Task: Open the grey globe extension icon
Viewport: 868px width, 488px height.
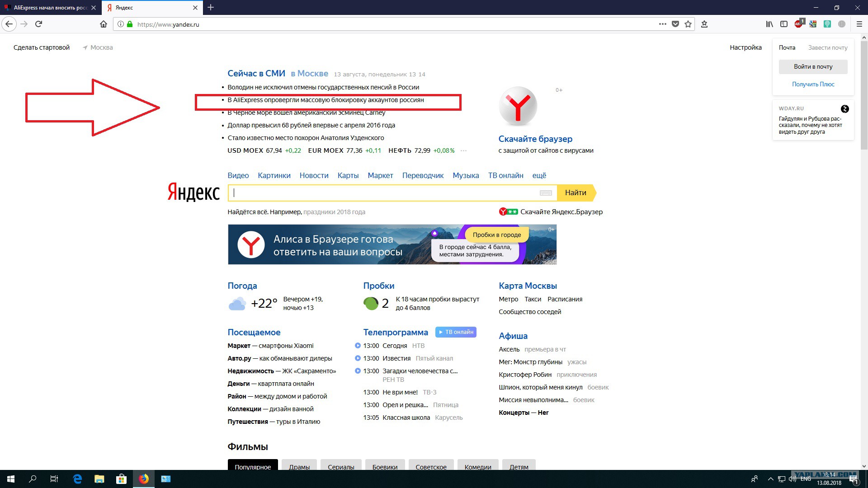Action: click(x=842, y=24)
